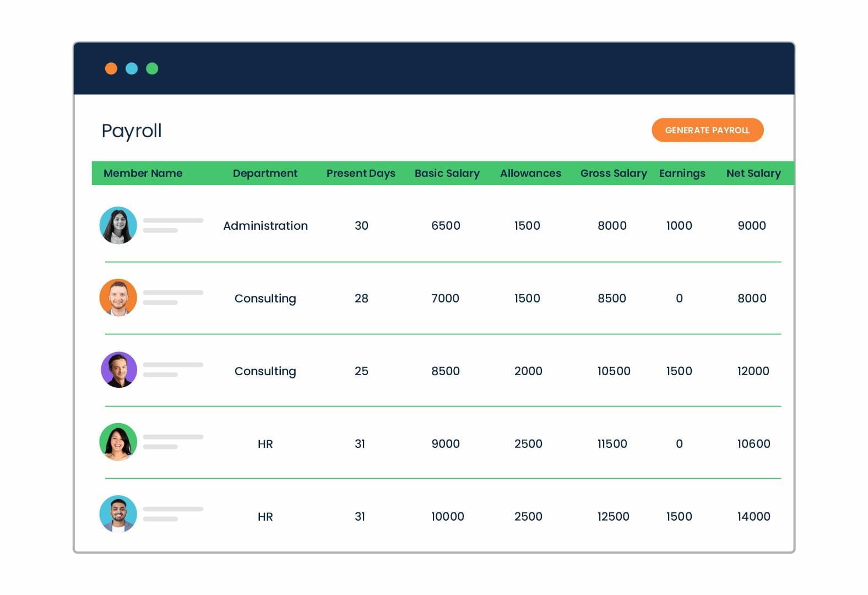Screen dimensions: 868x595
Task: Click earnings value 1000
Action: (679, 225)
